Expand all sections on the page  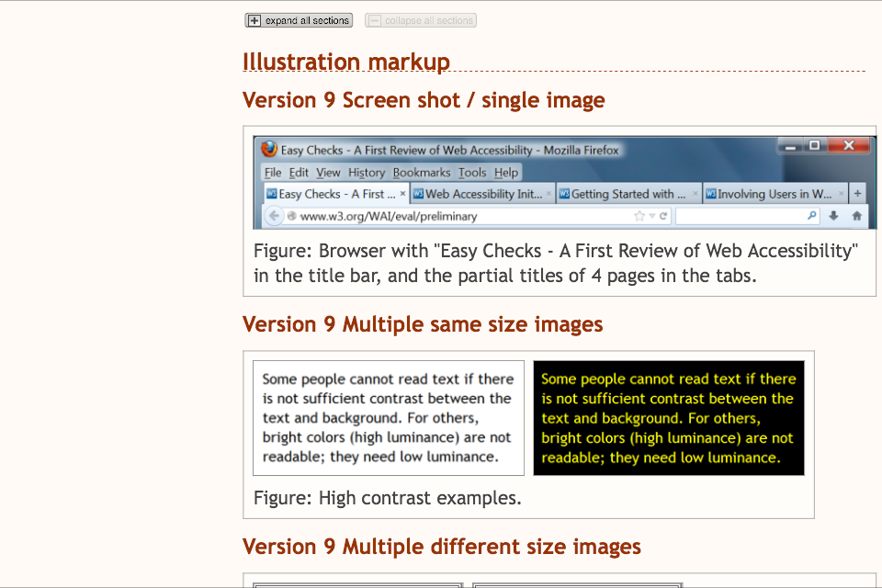299,20
